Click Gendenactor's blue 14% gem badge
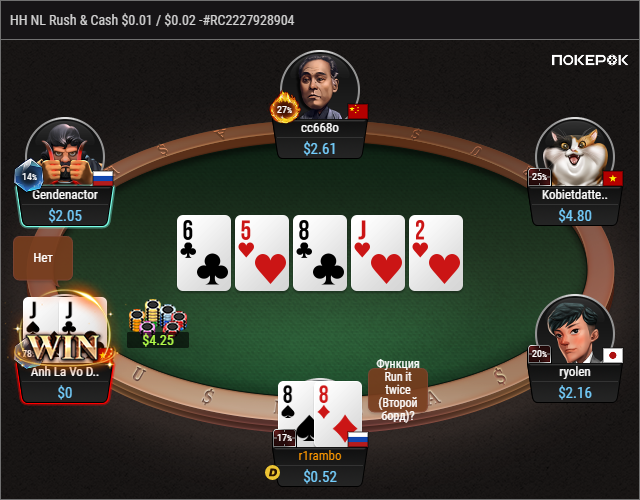Image resolution: width=640 pixels, height=500 pixels. [29, 176]
